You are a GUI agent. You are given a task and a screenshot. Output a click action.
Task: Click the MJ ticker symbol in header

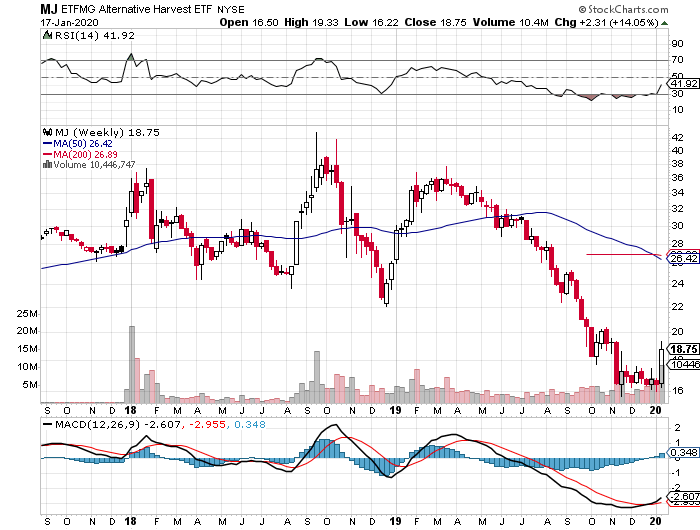49,9
